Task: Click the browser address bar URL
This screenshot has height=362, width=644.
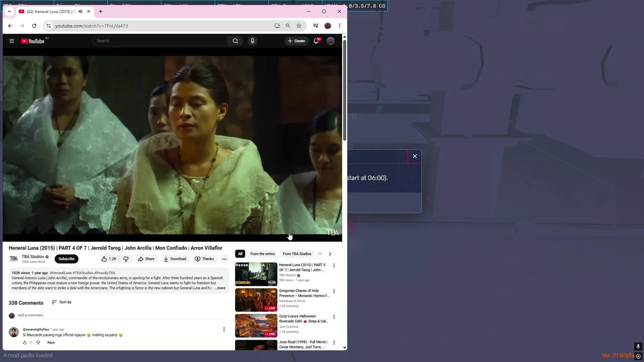Action: click(x=92, y=26)
